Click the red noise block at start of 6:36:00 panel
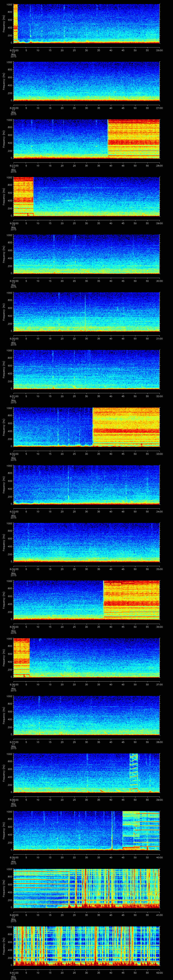The image size is (173, 980). point(21,658)
